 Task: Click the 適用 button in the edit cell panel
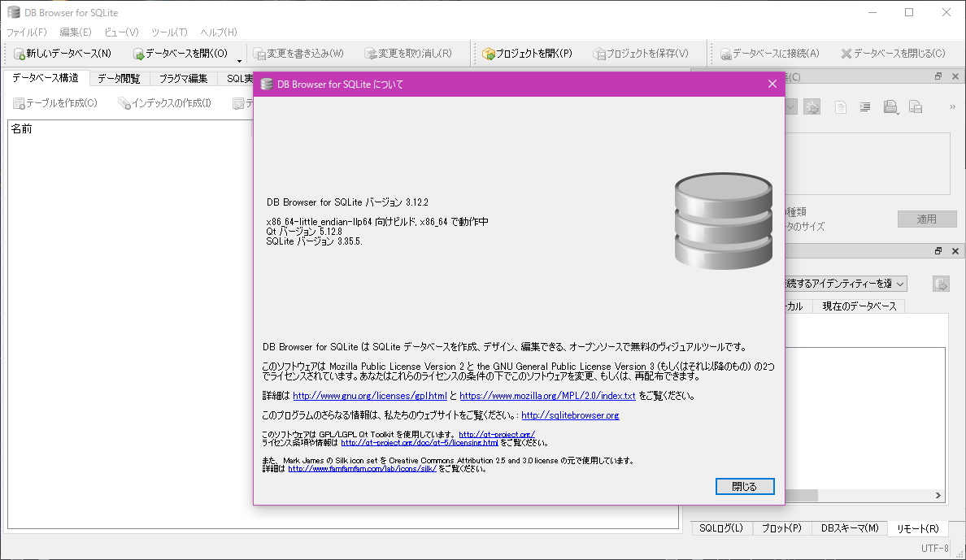927,219
